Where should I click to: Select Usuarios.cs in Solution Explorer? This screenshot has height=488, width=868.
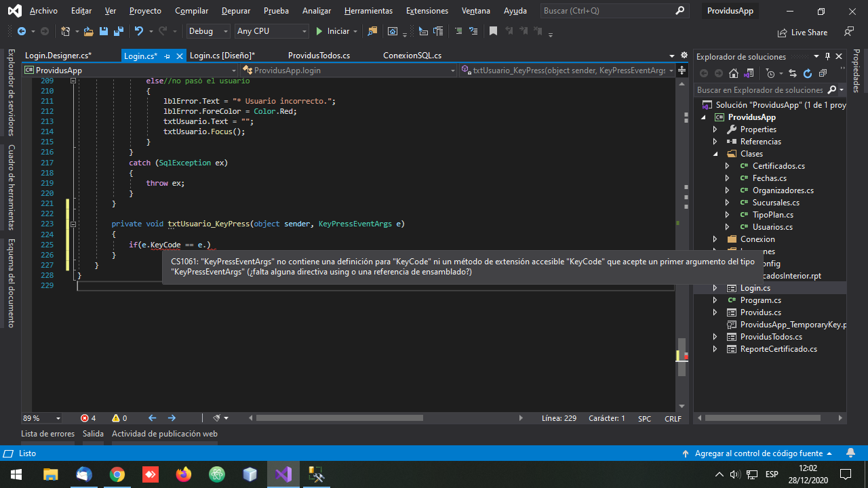pyautogui.click(x=772, y=227)
